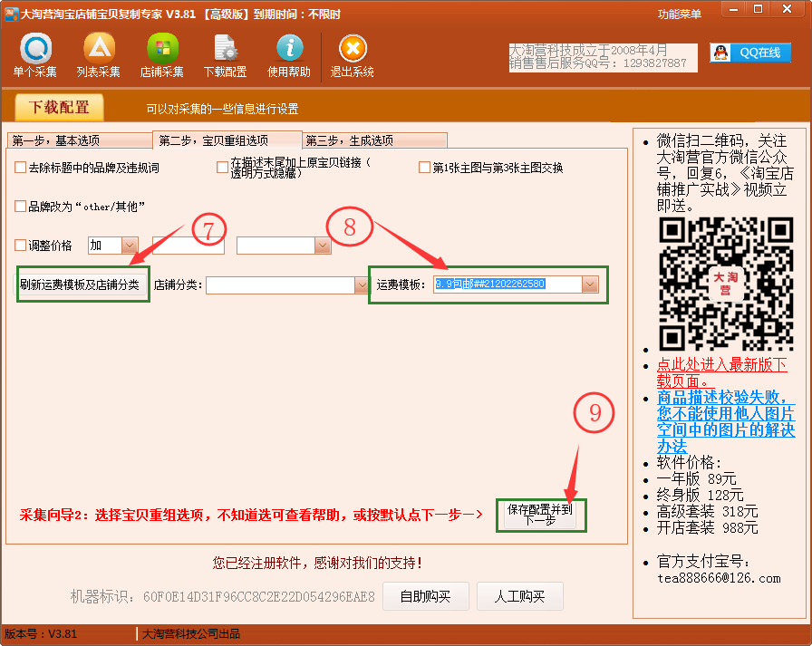
Task: Click the 机器标识 machine ID text
Action: (x=222, y=597)
